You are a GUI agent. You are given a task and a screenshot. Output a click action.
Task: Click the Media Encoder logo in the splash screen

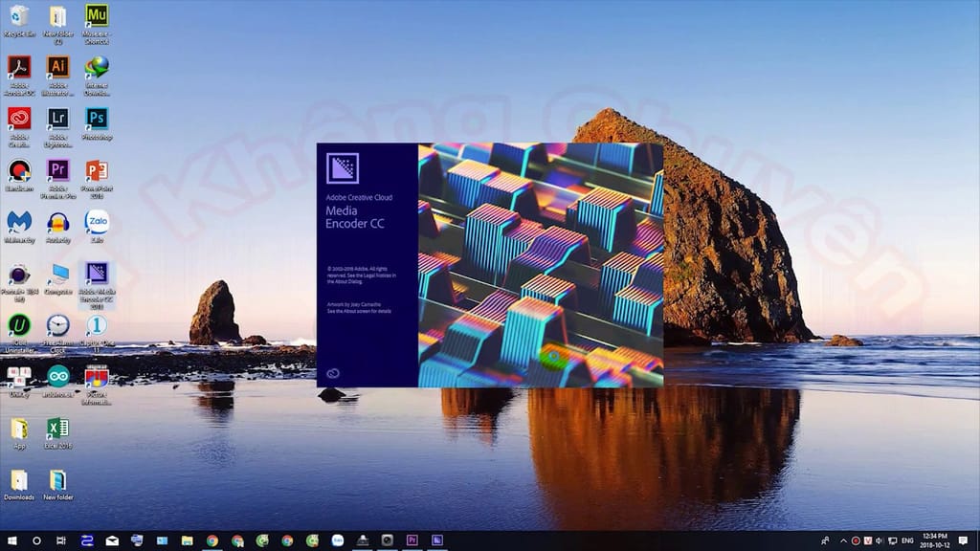343,168
